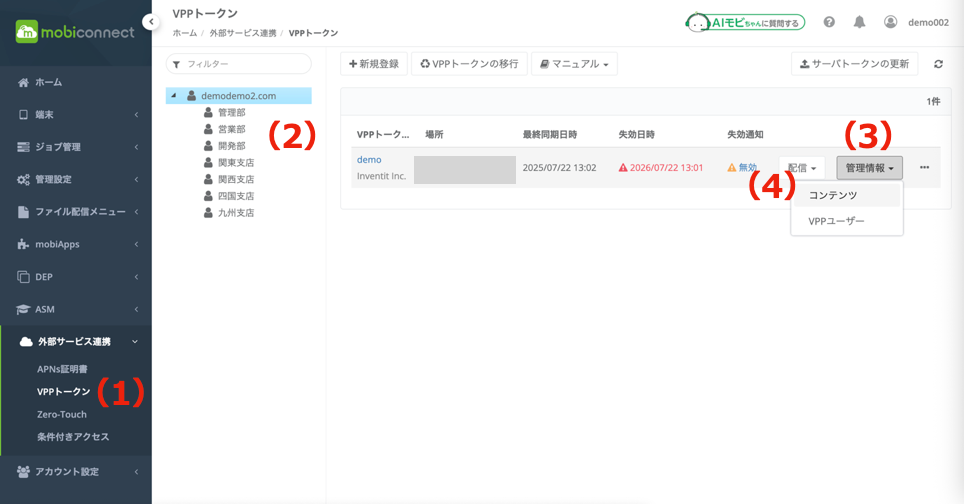Click the 失効通知 column header
The width and height of the screenshot is (964, 504).
point(745,135)
